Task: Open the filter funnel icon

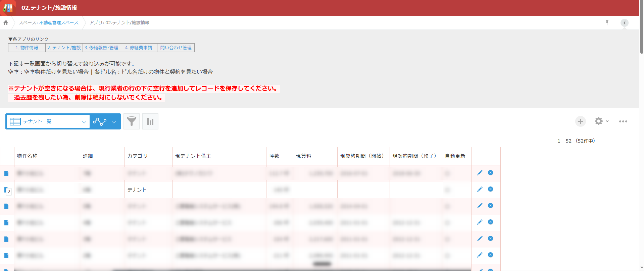Action: pos(132,121)
